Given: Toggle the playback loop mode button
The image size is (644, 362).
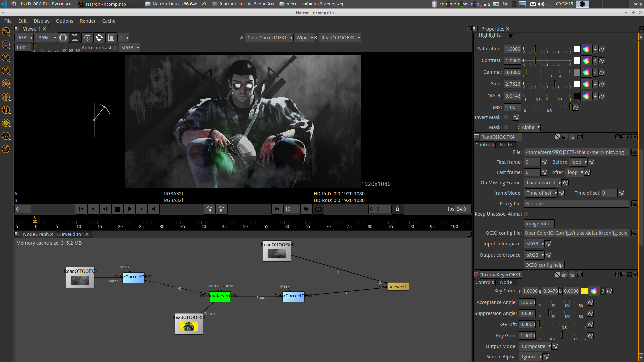Looking at the screenshot, I should click(x=318, y=209).
